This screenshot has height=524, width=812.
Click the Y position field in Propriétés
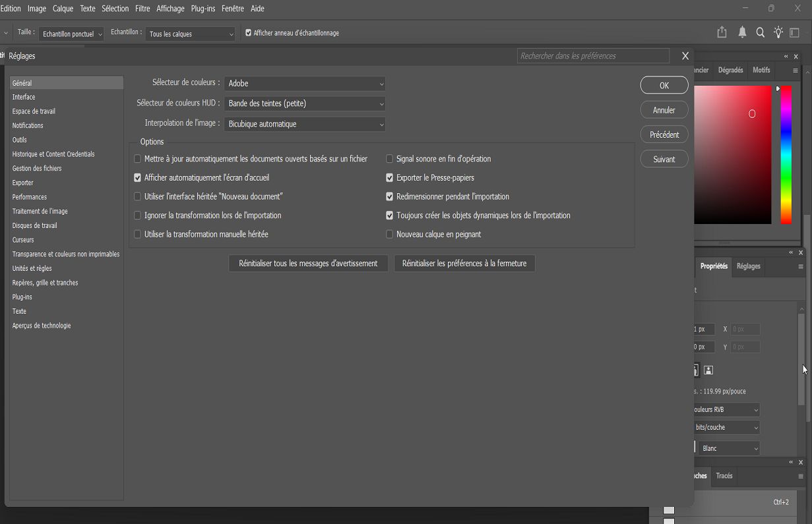[x=745, y=347]
